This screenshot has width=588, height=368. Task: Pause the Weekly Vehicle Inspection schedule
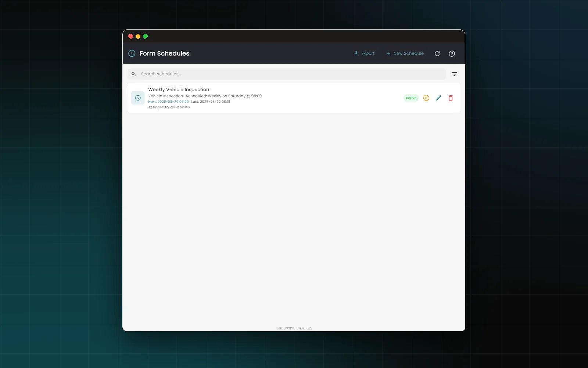[x=426, y=98]
